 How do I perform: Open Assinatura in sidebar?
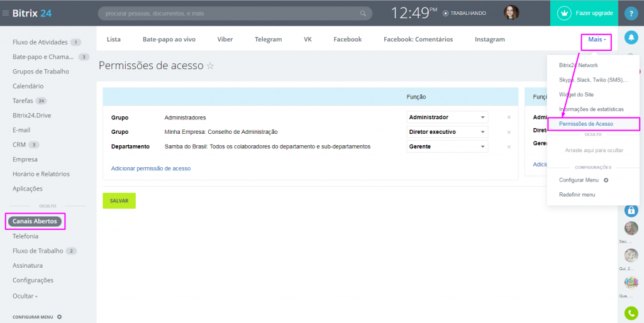point(28,266)
